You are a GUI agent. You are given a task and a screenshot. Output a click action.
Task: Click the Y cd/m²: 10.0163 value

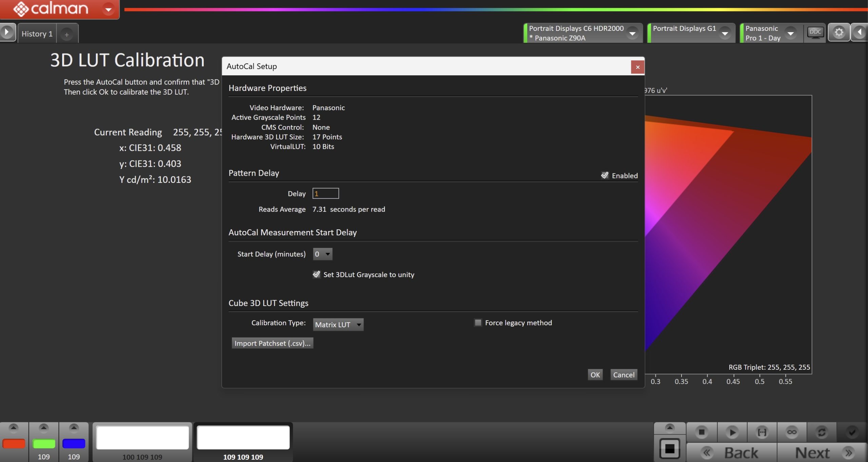[x=155, y=179]
